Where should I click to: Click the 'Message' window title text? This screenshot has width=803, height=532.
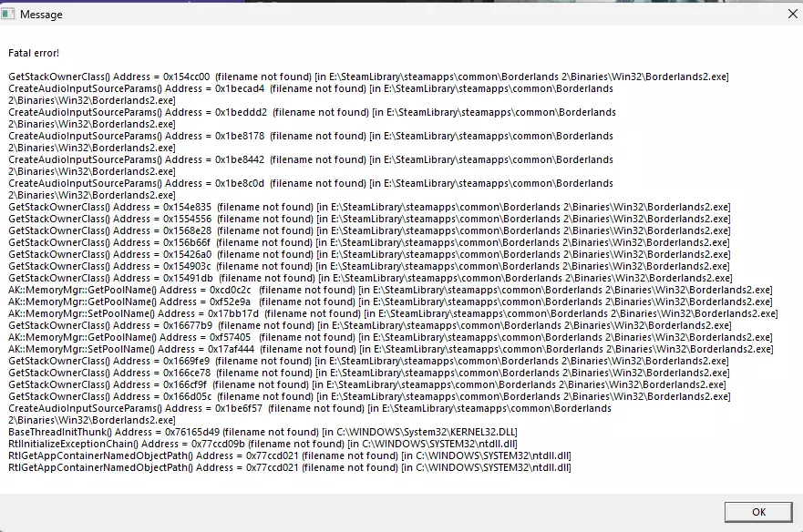tap(41, 15)
